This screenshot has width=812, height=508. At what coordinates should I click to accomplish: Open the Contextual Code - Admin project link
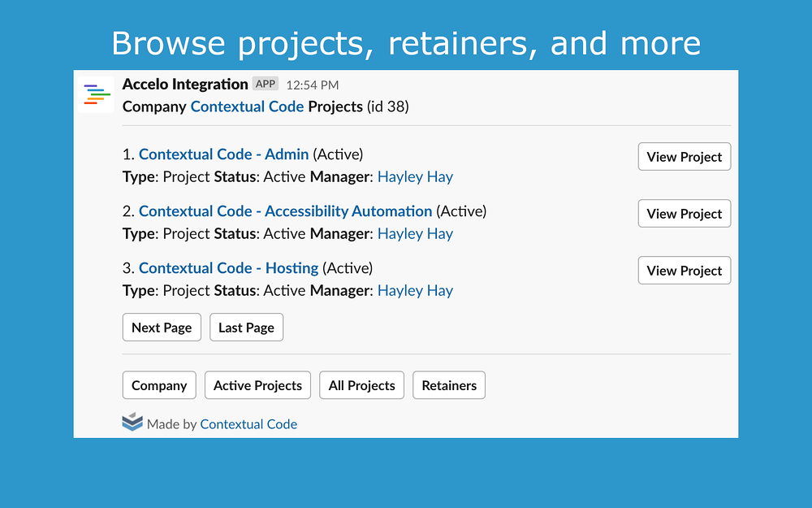pos(224,154)
